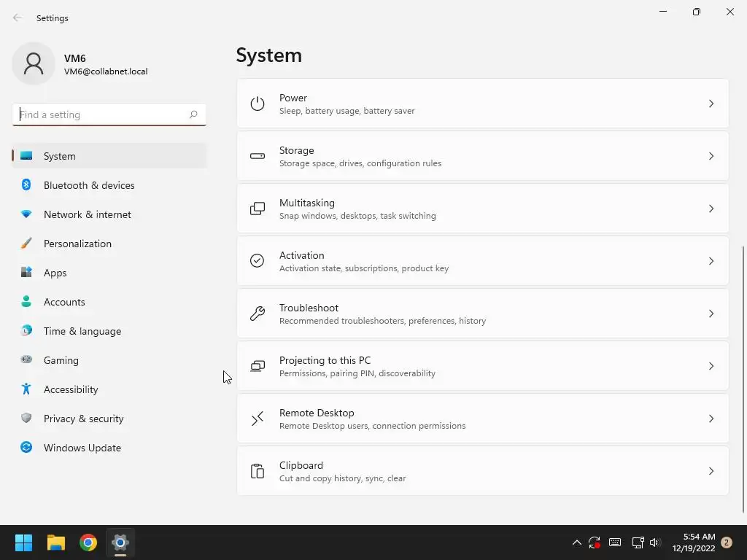
Task: Open the Remote Desktop title text
Action: click(317, 413)
